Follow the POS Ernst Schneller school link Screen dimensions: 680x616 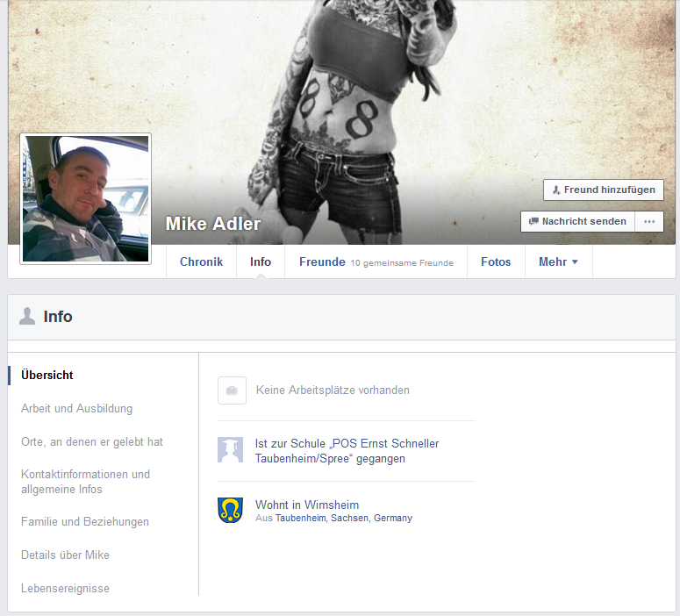click(347, 451)
